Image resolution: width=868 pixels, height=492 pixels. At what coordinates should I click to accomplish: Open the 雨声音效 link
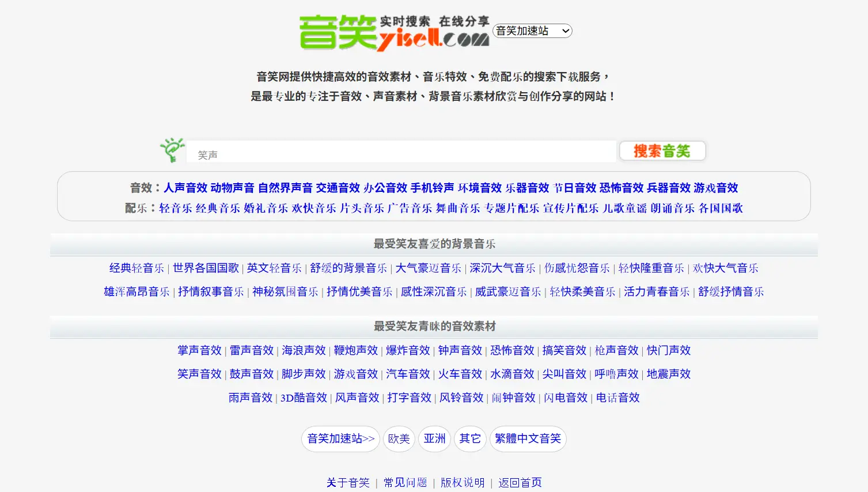251,398
